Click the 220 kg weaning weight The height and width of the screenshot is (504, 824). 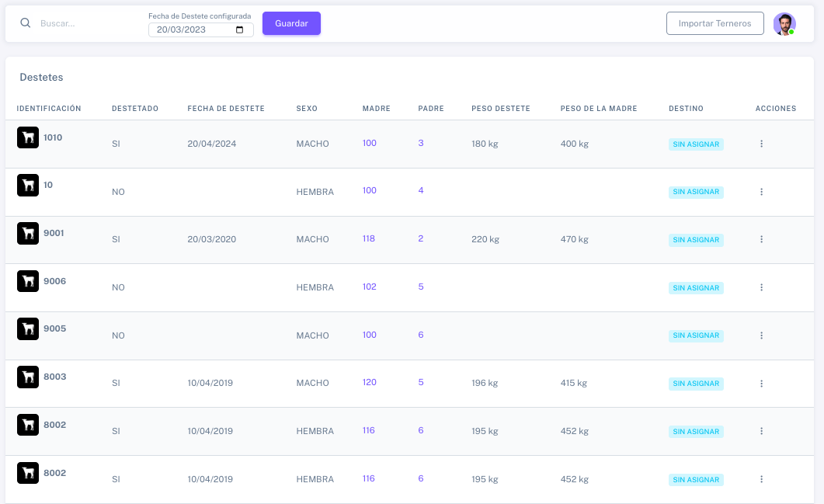(x=485, y=240)
